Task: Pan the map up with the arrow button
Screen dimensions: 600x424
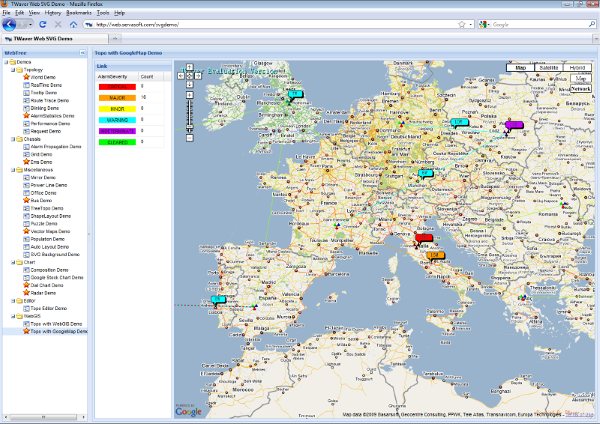Action: [189, 67]
